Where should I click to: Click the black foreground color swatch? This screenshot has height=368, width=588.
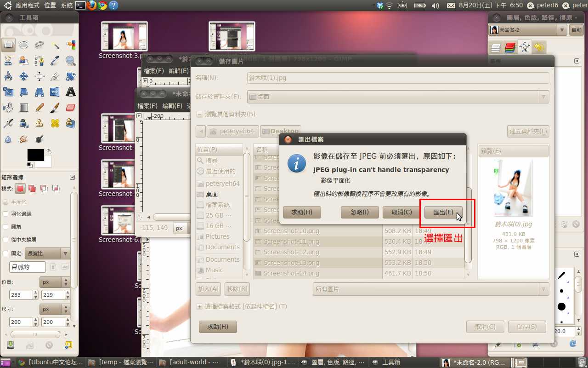pos(36,155)
